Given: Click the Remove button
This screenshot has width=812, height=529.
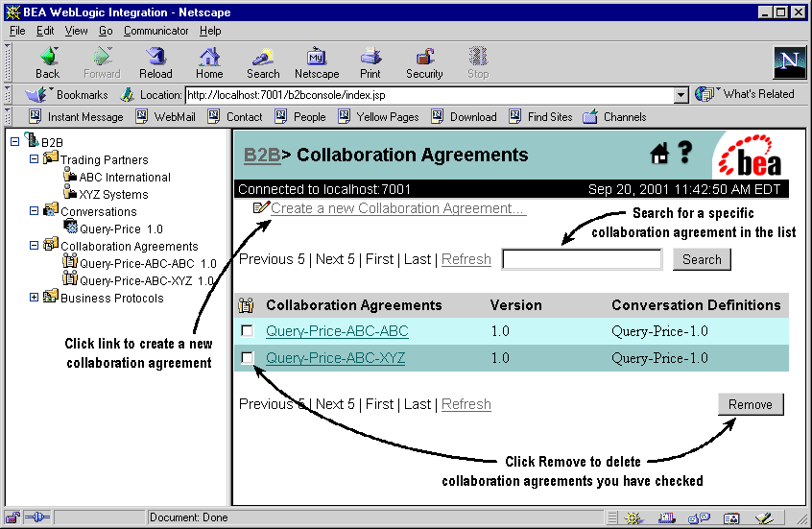Looking at the screenshot, I should pyautogui.click(x=751, y=404).
